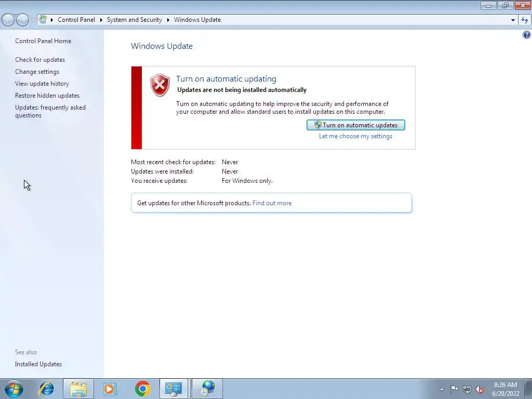Image resolution: width=532 pixels, height=399 pixels.
Task: Click the muted volume tray icon
Action: pyautogui.click(x=480, y=389)
